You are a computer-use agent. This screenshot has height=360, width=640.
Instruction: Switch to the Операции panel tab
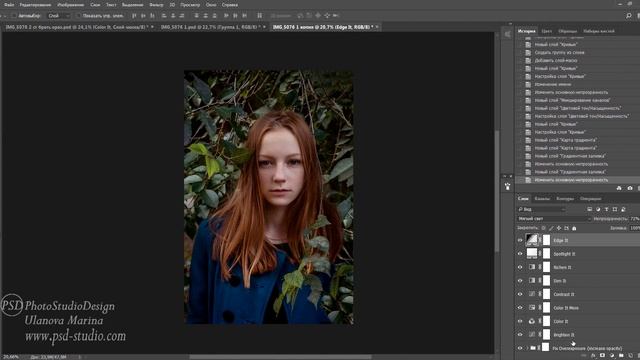591,199
